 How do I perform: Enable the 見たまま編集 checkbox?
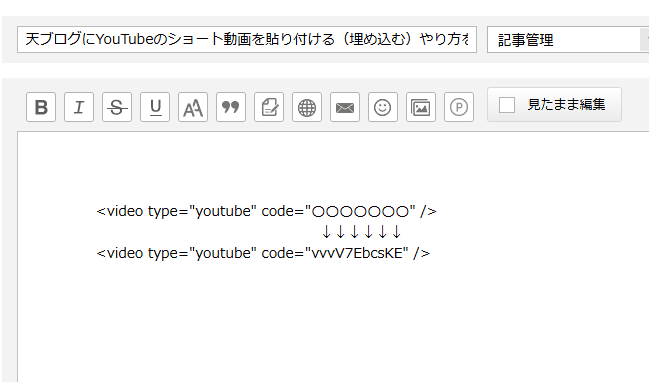tap(507, 105)
